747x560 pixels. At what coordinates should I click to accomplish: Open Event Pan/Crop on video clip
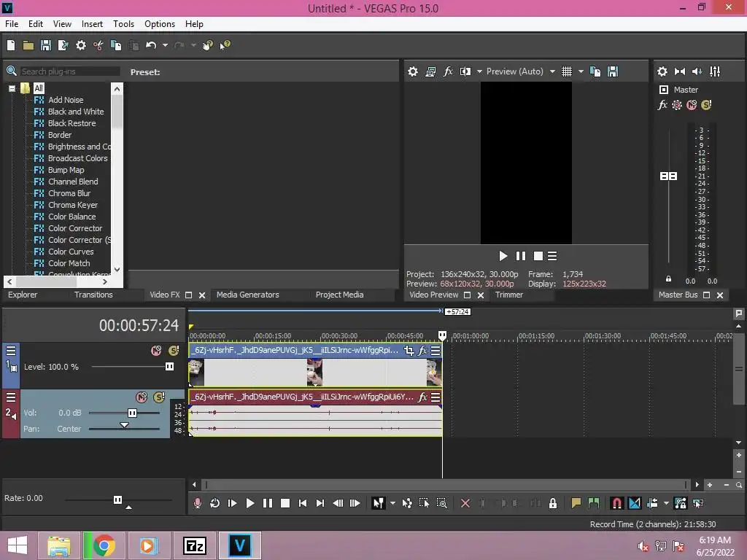coord(409,351)
